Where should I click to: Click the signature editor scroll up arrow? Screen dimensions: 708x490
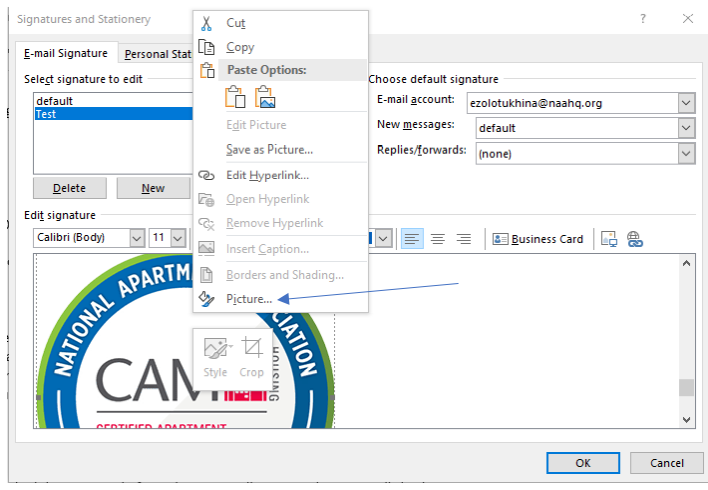click(x=686, y=263)
